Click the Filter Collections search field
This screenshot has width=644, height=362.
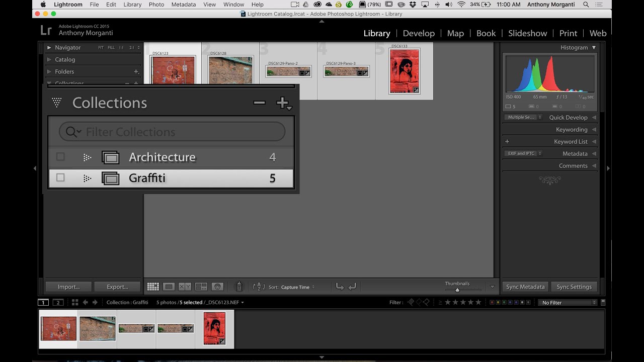point(172,132)
